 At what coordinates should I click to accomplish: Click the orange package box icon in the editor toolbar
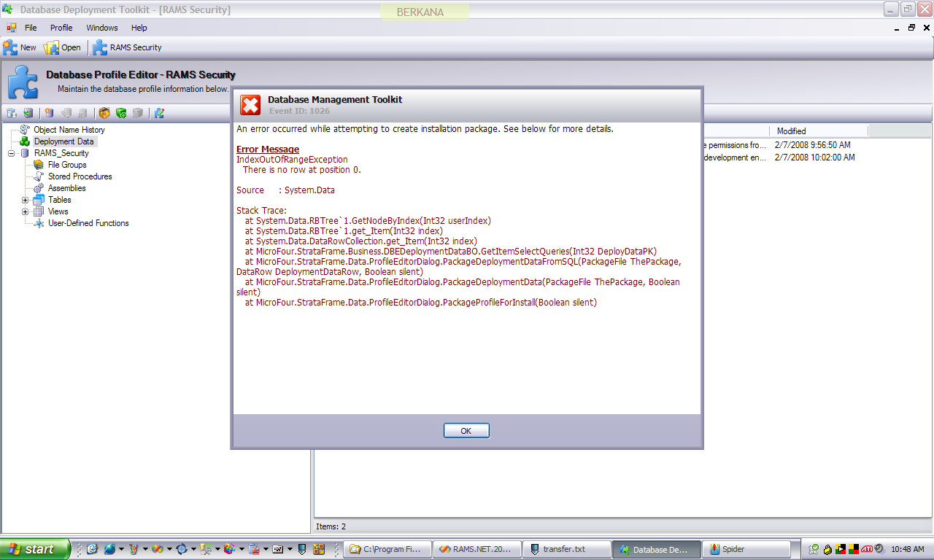pyautogui.click(x=104, y=113)
